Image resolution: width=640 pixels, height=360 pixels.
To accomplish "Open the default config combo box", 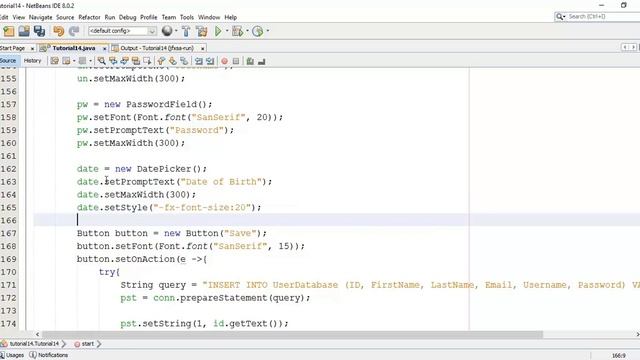I will [x=122, y=31].
